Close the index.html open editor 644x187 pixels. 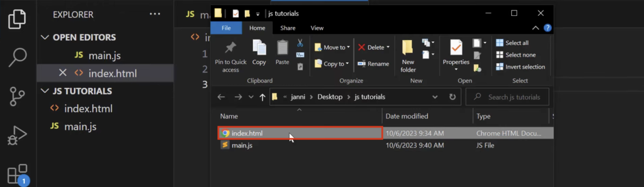(62, 73)
